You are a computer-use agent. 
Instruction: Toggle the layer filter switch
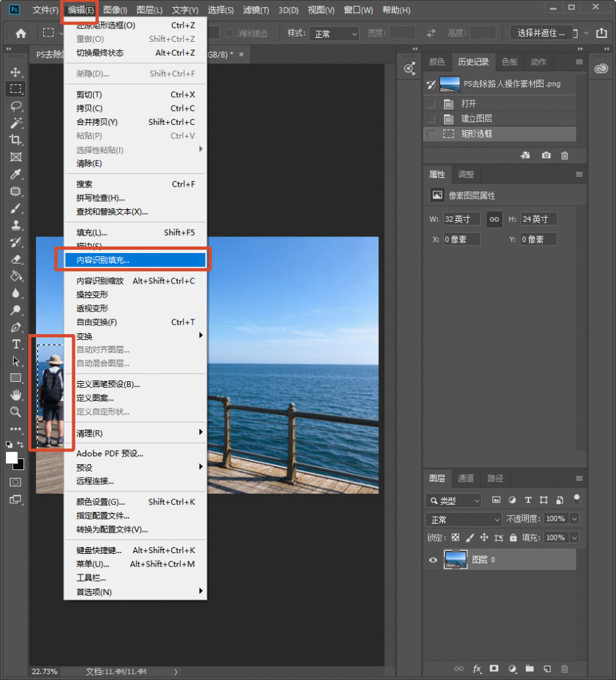(x=577, y=500)
